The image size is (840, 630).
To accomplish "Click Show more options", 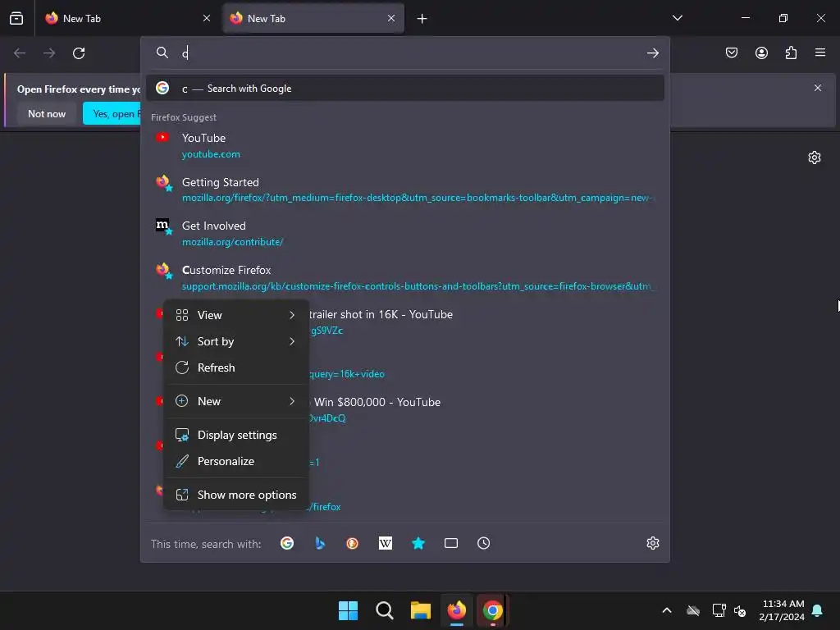I will pos(236,495).
